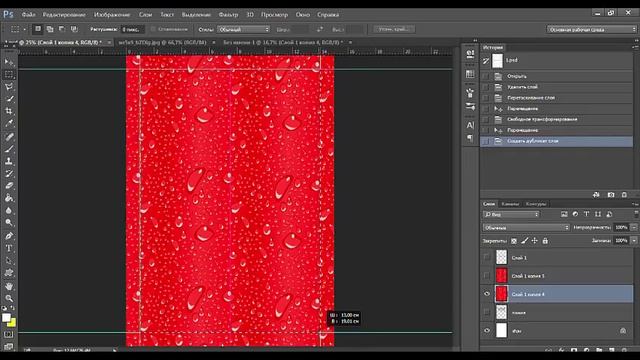Open the Character panel icon (A|)
The image size is (640, 360).
coord(470,125)
